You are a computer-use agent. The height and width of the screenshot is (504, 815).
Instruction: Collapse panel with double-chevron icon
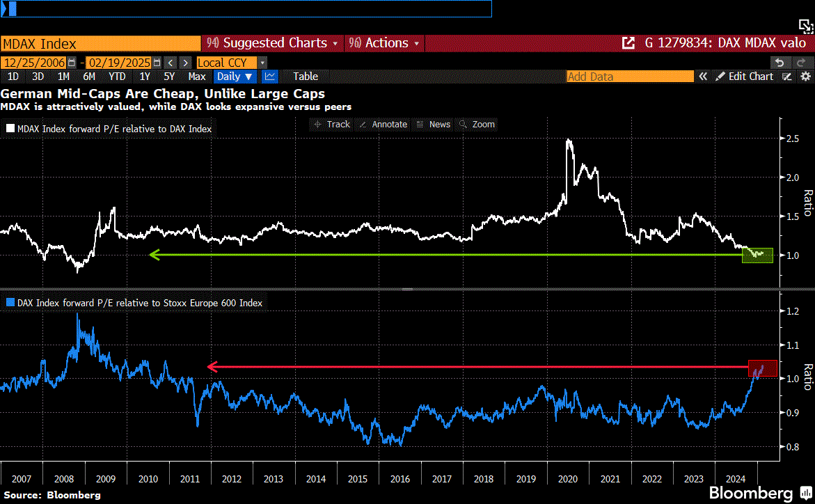703,77
